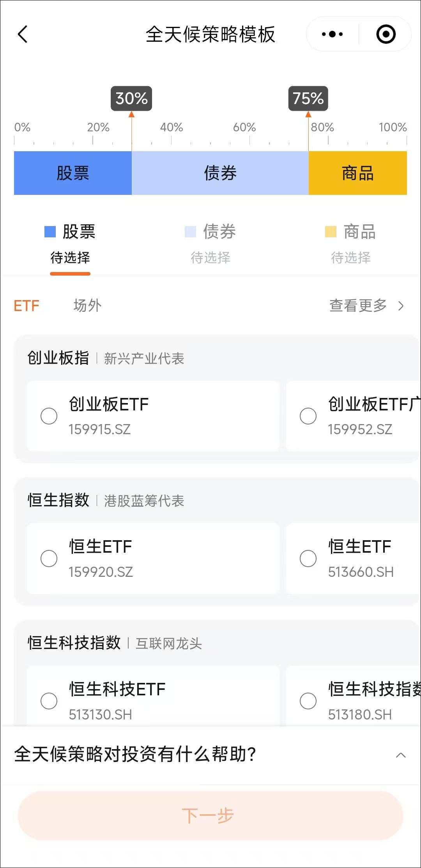This screenshot has width=421, height=868.
Task: Tap the mini program close target icon
Action: 386,34
